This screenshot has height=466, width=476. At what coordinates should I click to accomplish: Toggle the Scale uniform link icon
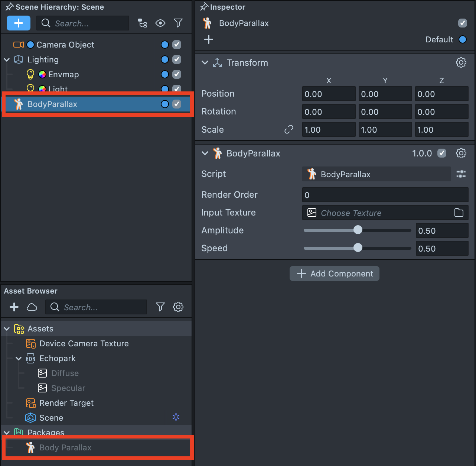coord(289,129)
